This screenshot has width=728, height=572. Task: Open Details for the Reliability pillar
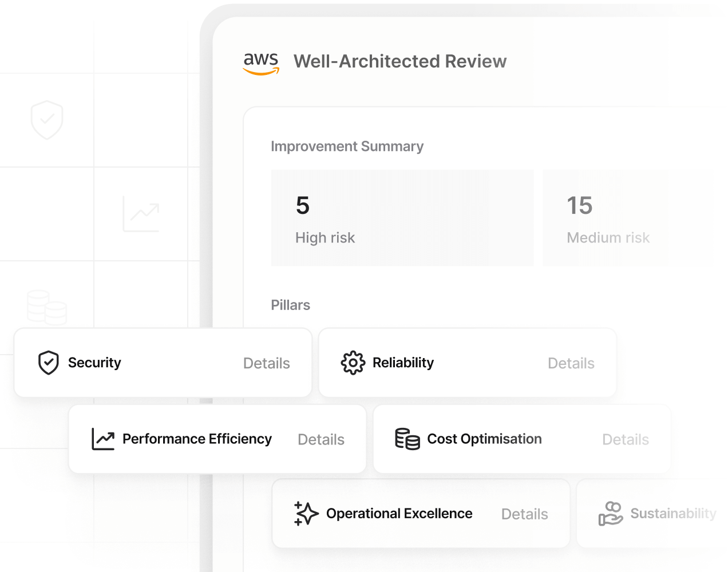[571, 363]
